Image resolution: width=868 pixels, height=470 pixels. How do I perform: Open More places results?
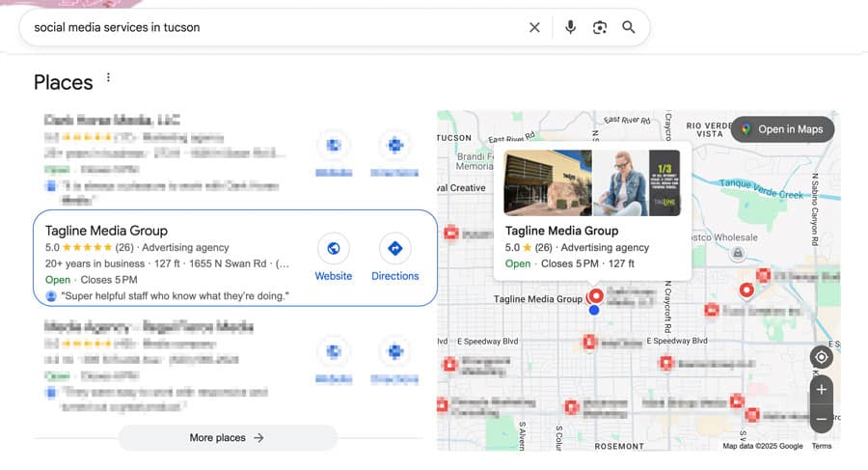[x=228, y=438]
